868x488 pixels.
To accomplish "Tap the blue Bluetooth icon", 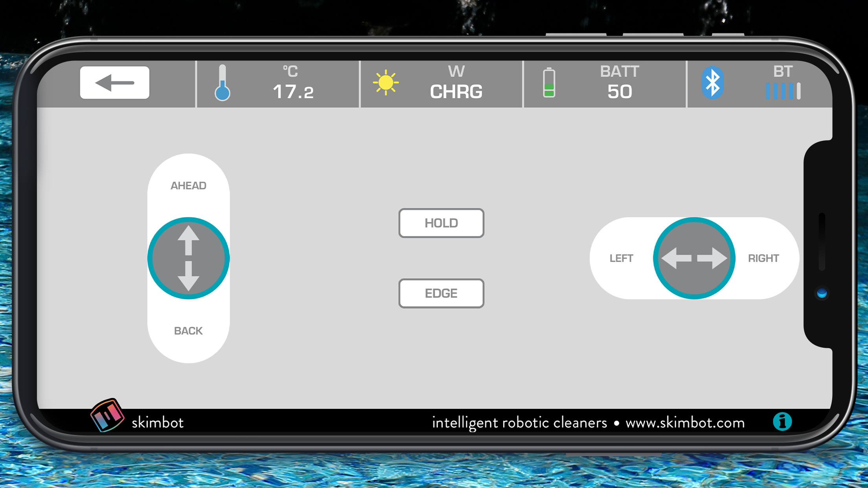I will click(x=712, y=83).
